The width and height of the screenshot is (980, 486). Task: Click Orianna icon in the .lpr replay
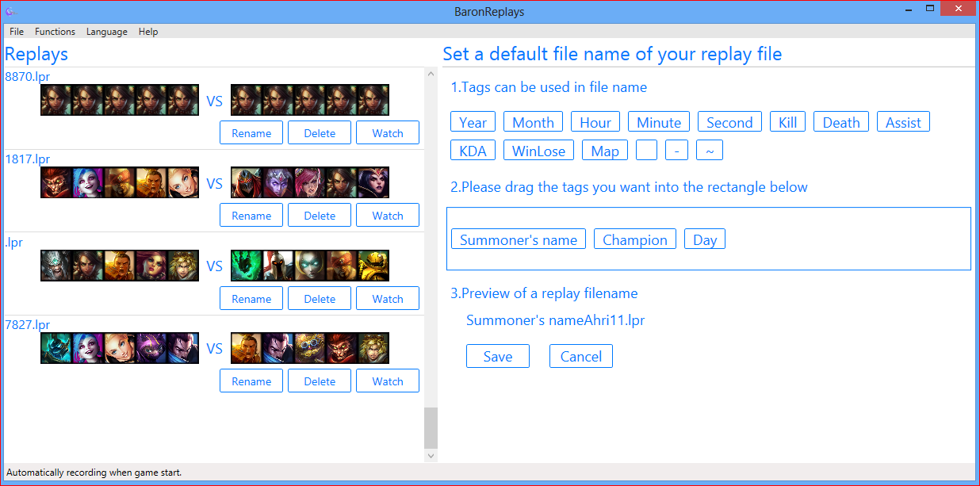(x=310, y=266)
